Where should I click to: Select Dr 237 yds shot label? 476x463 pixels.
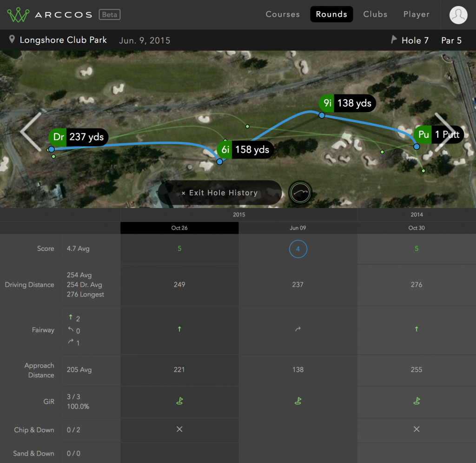click(78, 137)
